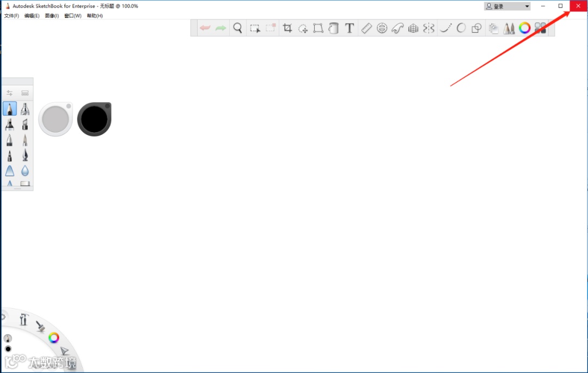The height and width of the screenshot is (373, 588).
Task: Click the toolbar left edge drag handle
Action: [194, 28]
